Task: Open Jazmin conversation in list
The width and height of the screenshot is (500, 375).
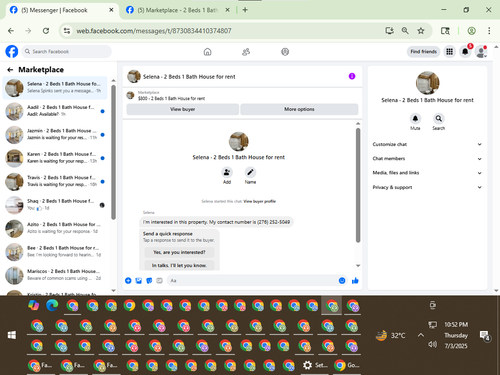Action: (55, 135)
